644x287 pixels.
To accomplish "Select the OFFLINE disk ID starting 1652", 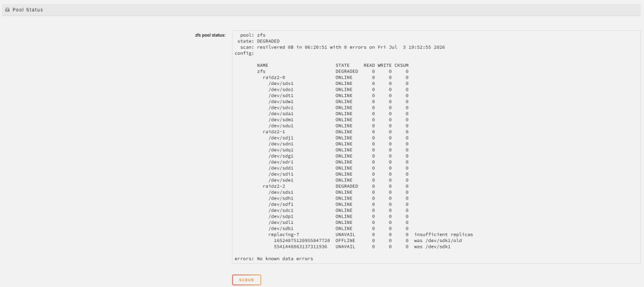I will click(x=302, y=241).
